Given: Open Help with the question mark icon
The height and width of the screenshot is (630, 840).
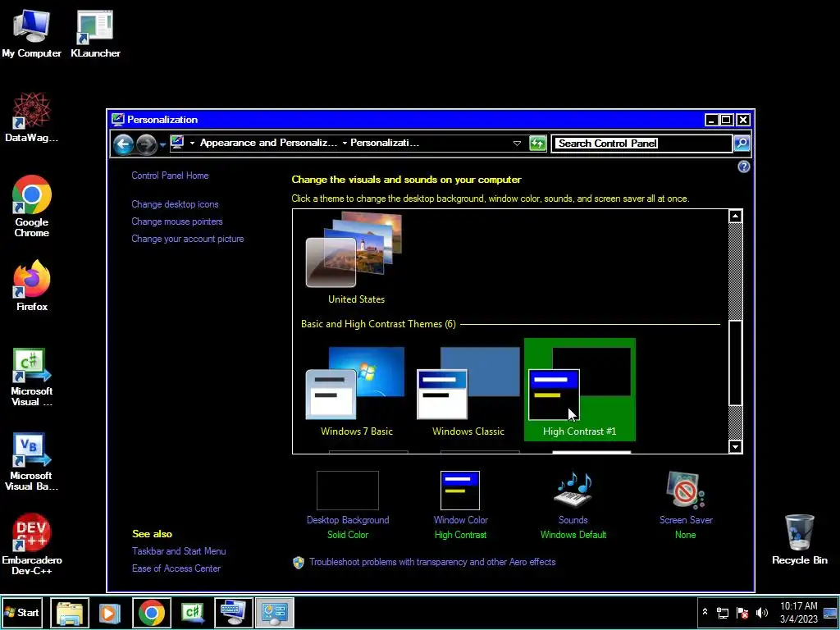Looking at the screenshot, I should pos(743,167).
